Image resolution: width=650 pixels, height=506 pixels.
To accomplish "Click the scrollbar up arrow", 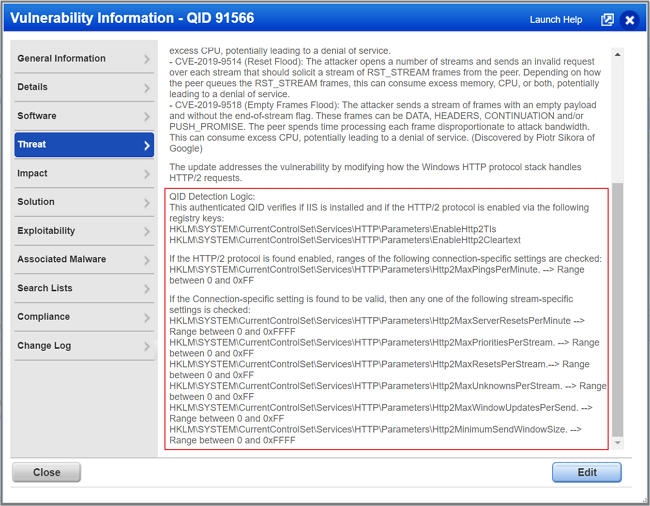I will pyautogui.click(x=617, y=54).
